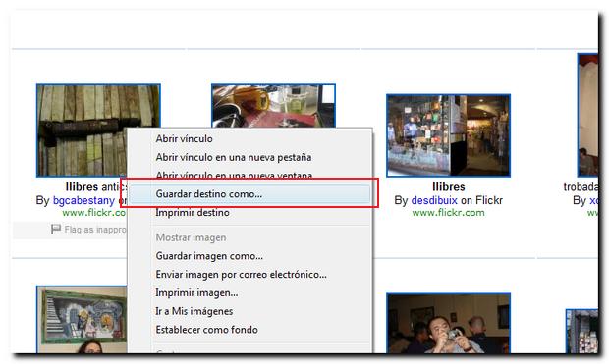The width and height of the screenshot is (609, 364).
Task: Click 'Flag as inappropriate' text
Action: 95,230
